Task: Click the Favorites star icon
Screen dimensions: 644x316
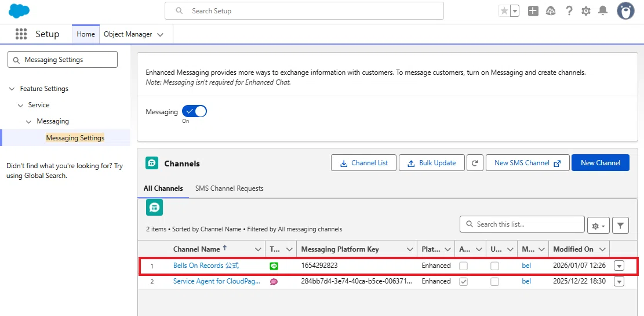Action: tap(504, 11)
